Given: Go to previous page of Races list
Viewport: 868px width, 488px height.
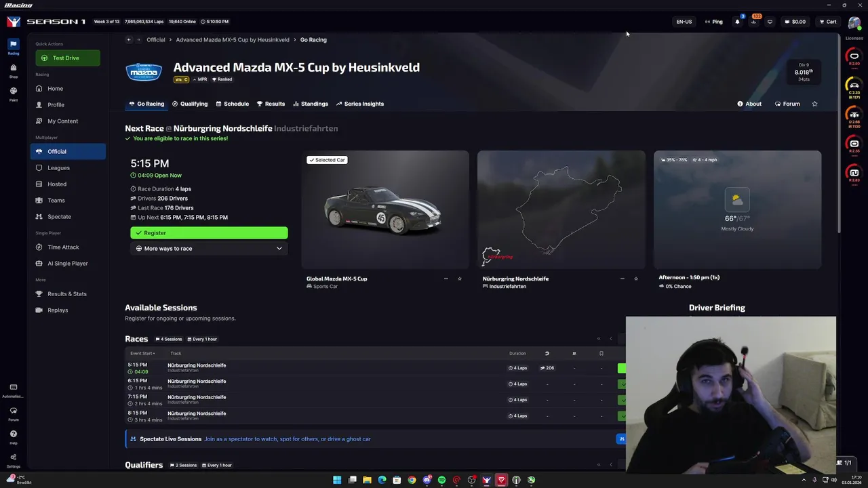Looking at the screenshot, I should (x=610, y=339).
